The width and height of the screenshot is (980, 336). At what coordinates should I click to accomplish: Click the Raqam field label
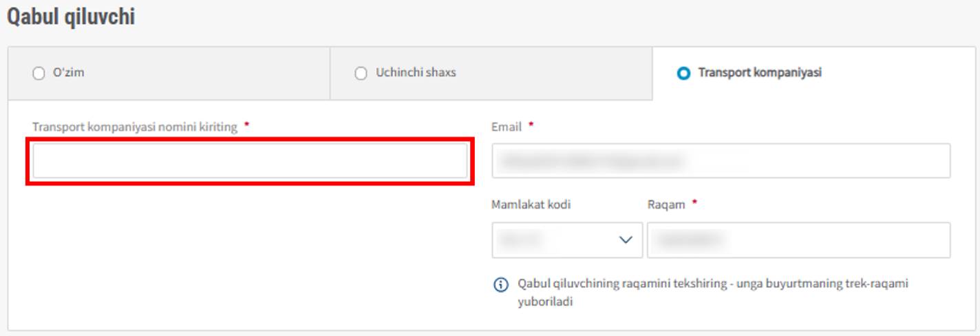[x=666, y=204]
